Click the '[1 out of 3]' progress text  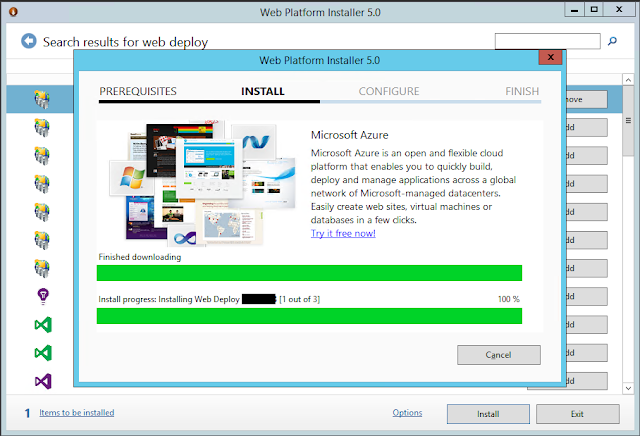(300, 299)
